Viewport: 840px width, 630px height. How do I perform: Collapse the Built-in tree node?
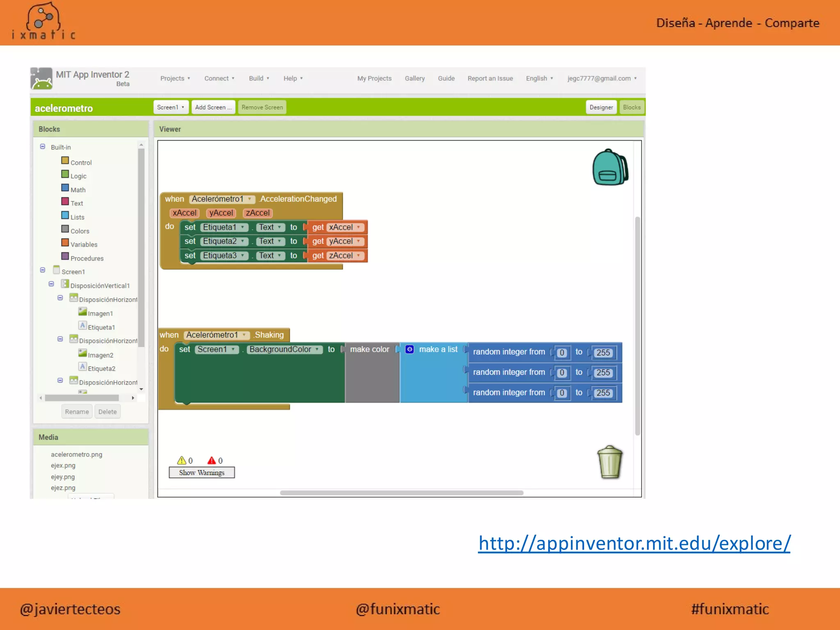(x=43, y=146)
